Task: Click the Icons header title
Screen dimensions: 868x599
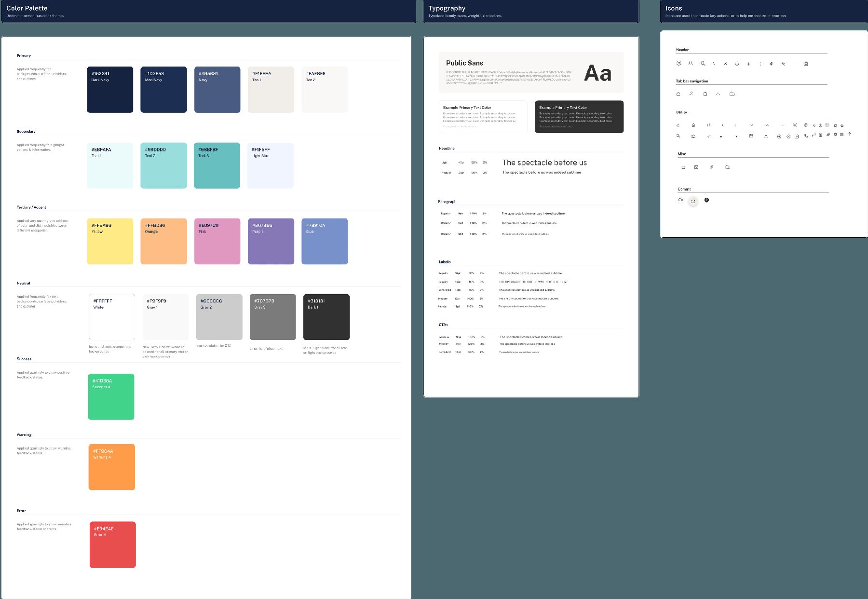Action: click(x=674, y=8)
